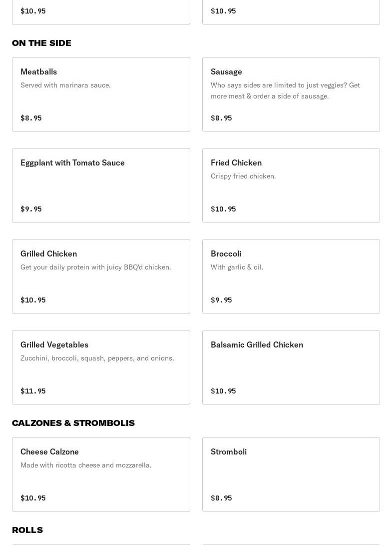Click the juicy BBQ'd chicken description
392x545 pixels.
[x=96, y=267]
